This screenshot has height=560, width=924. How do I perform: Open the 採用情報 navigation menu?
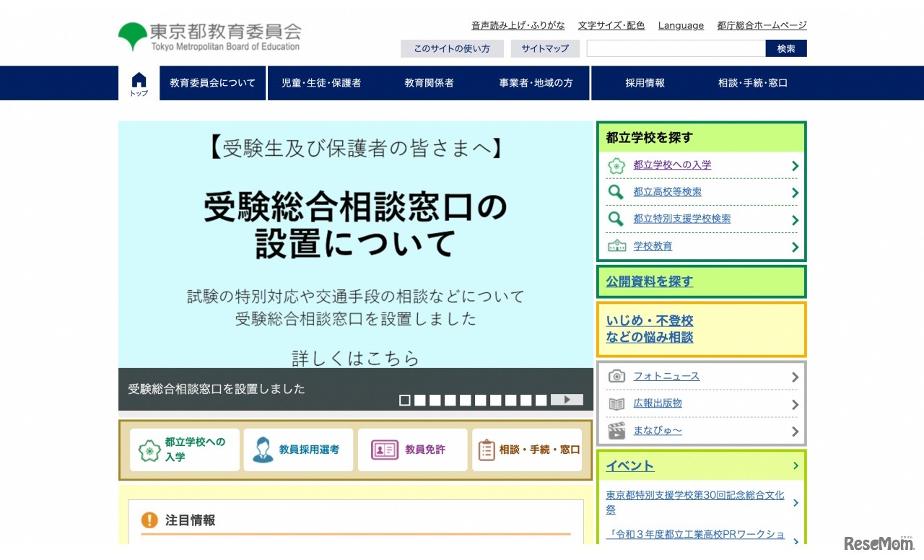pyautogui.click(x=645, y=83)
